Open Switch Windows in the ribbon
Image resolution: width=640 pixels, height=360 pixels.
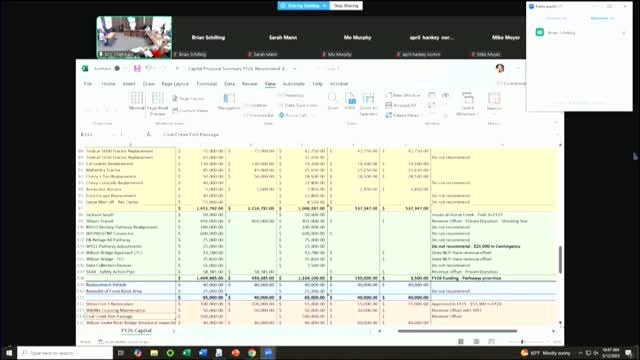point(468,104)
